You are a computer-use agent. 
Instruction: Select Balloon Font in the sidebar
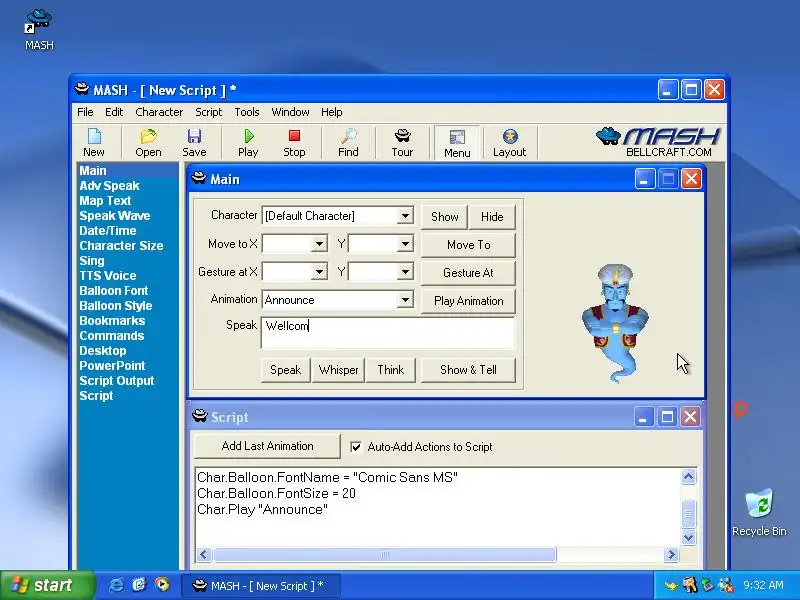tap(114, 291)
